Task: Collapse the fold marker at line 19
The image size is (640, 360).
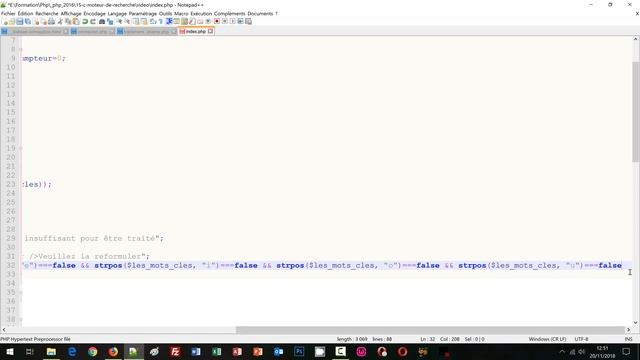Action: [20, 148]
